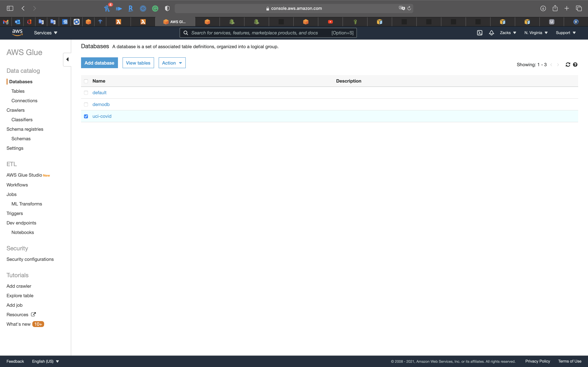Click the AWS logo home icon

(x=17, y=33)
